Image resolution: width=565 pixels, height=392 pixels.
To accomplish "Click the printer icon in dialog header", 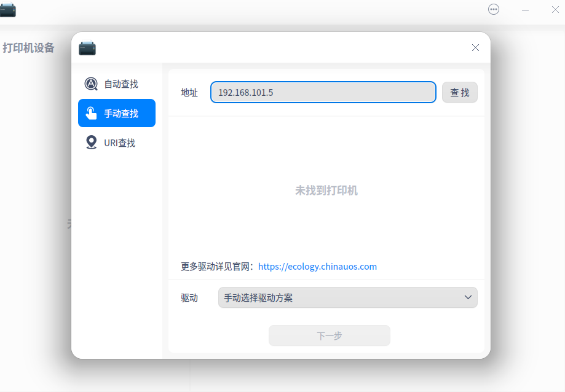I will click(x=87, y=48).
